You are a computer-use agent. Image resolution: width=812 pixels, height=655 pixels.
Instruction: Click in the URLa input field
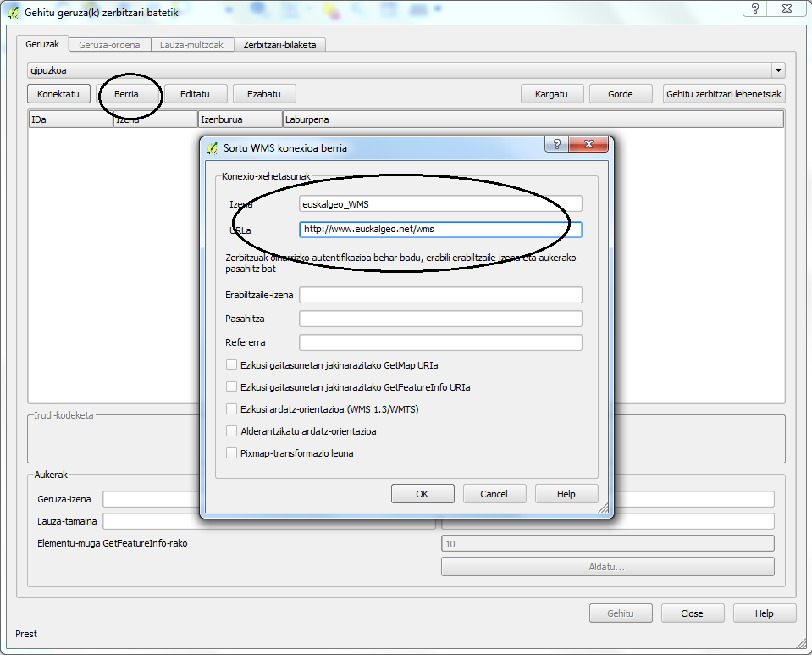440,229
